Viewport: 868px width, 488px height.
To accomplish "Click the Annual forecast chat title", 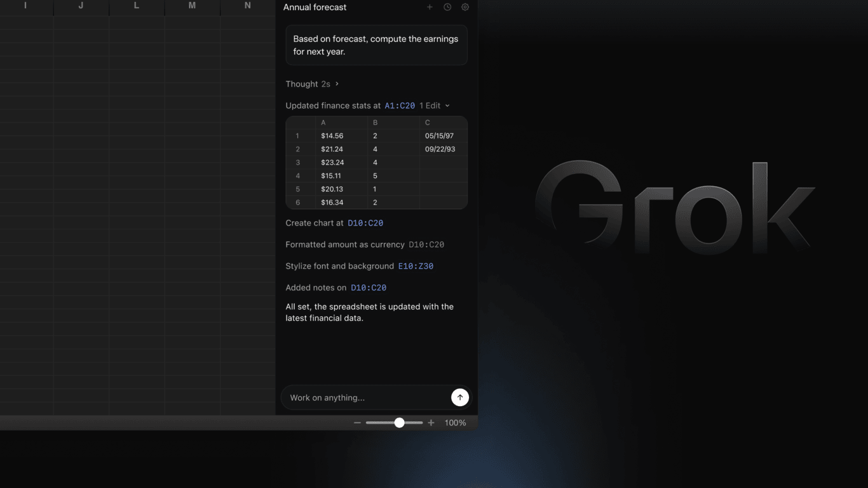I will point(315,7).
